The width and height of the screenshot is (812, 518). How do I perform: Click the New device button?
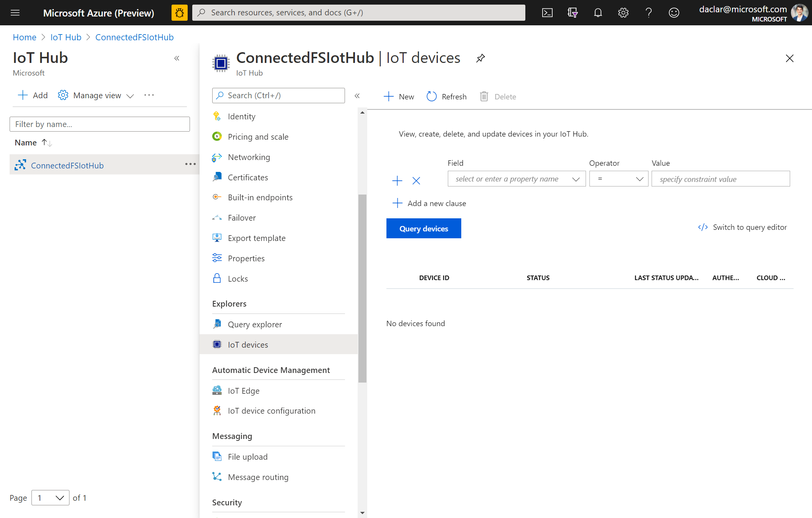tap(400, 96)
